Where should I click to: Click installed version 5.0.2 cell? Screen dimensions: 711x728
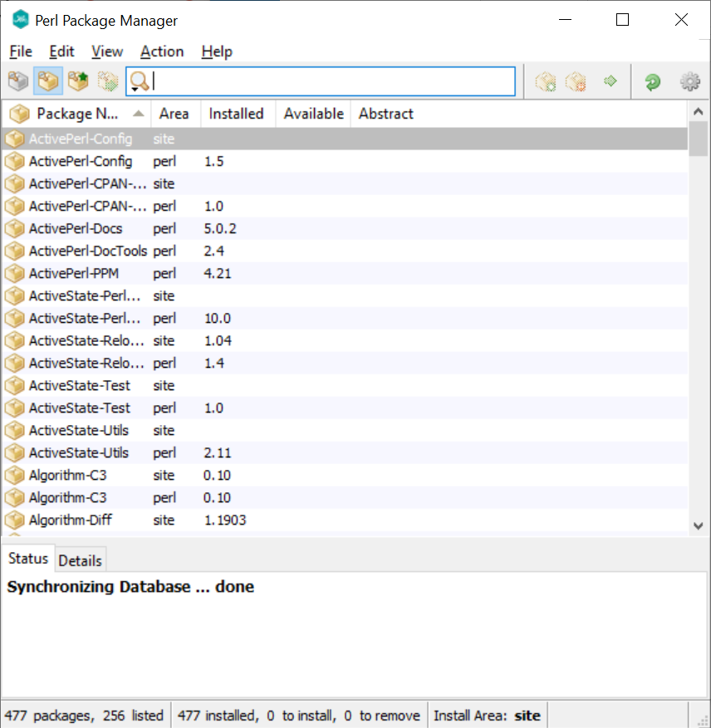(220, 228)
